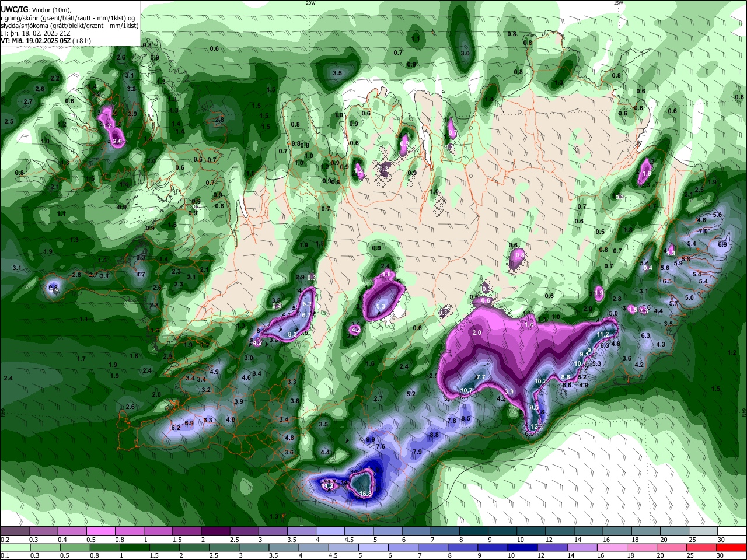The width and height of the screenshot is (747, 560).
Task: Click the 7.9 value on the map
Action: coord(417,452)
